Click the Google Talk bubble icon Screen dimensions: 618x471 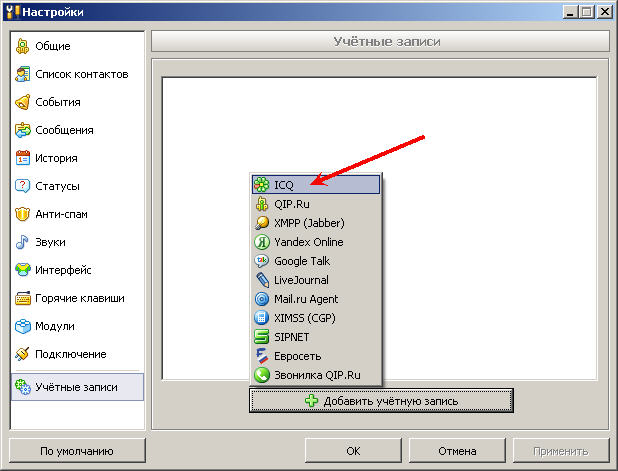coord(261,261)
